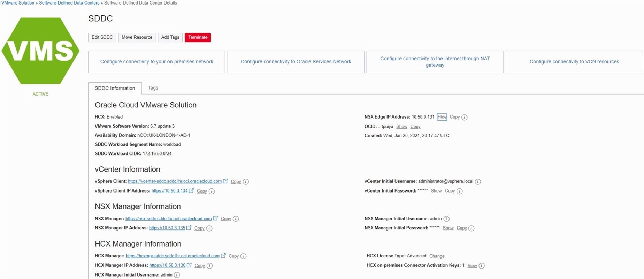Click the Move Resource button
Viewport: 644px width, 279px height.
(137, 37)
